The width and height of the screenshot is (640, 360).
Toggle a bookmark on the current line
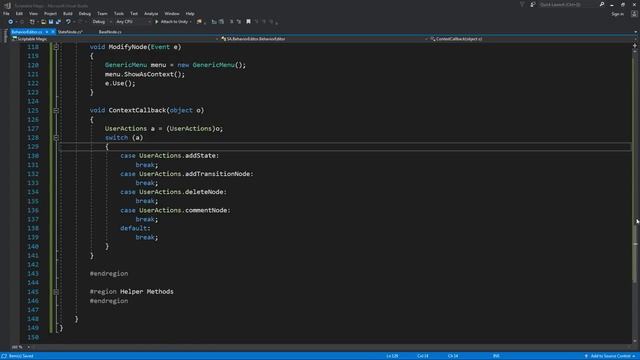[248, 22]
